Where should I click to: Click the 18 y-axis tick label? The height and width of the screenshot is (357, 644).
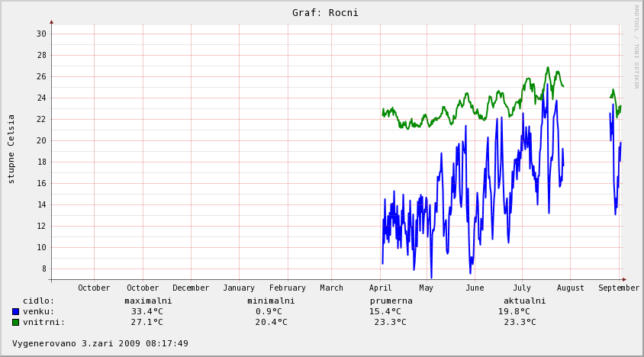pos(41,162)
